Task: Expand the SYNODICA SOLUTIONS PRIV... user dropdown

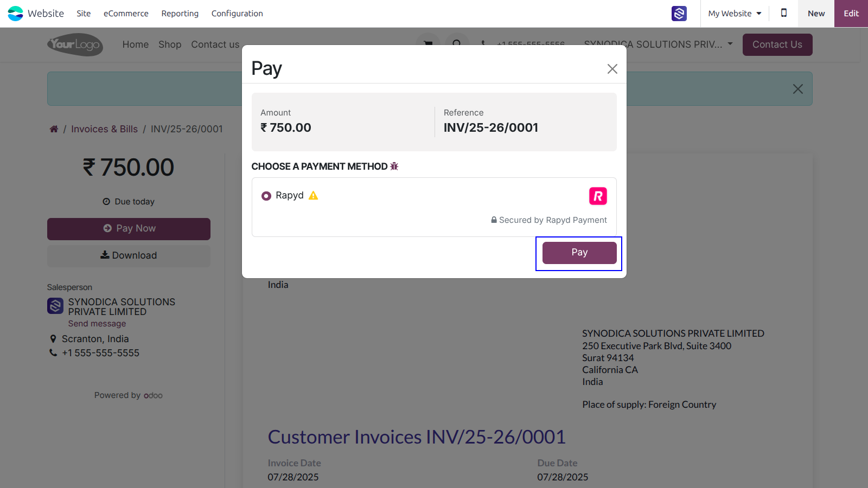Action: (658, 44)
